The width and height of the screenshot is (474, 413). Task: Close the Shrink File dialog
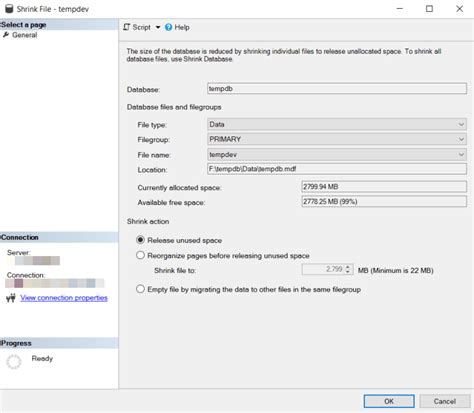tap(459, 9)
